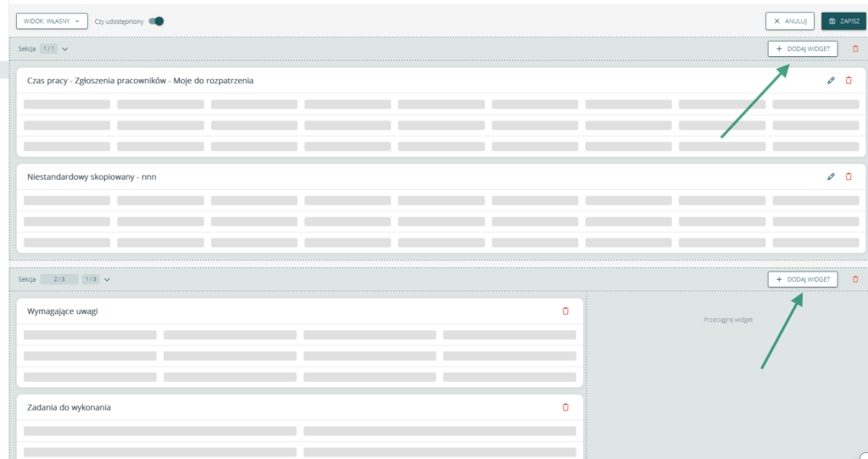
Task: Delete the 'Czas pracy - Zgłoszenia pracowników' widget
Action: click(x=849, y=81)
